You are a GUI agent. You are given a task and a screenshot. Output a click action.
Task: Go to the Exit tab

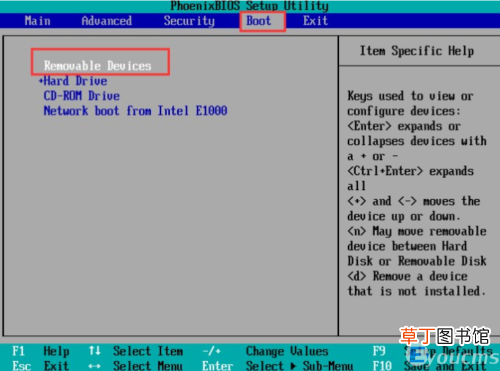click(315, 21)
